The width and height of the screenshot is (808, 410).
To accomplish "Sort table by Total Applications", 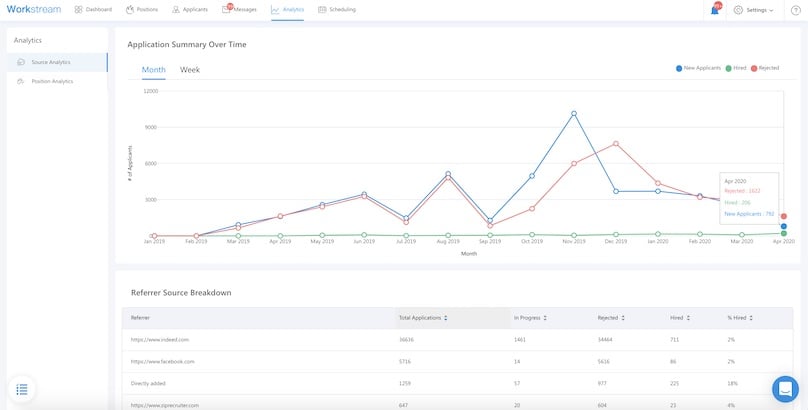I will coord(422,317).
